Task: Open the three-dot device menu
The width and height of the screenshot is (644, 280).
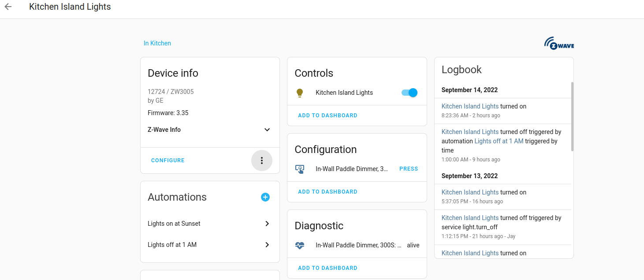Action: [x=262, y=161]
